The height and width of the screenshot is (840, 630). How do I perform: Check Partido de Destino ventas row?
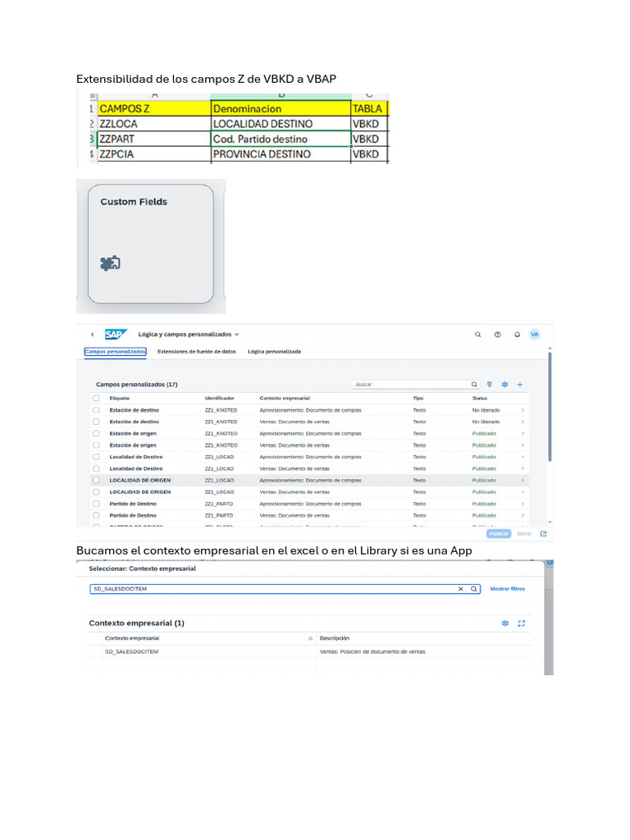(x=96, y=515)
